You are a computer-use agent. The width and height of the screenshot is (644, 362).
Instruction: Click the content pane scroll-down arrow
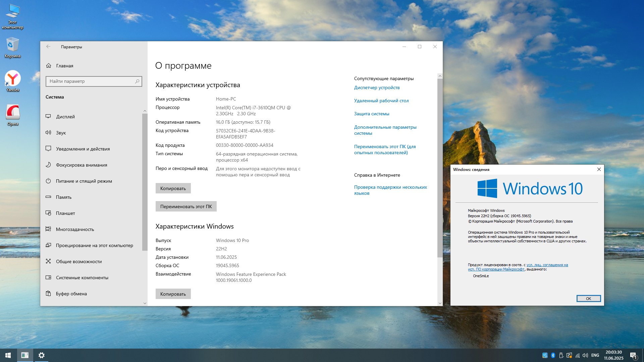click(x=440, y=303)
